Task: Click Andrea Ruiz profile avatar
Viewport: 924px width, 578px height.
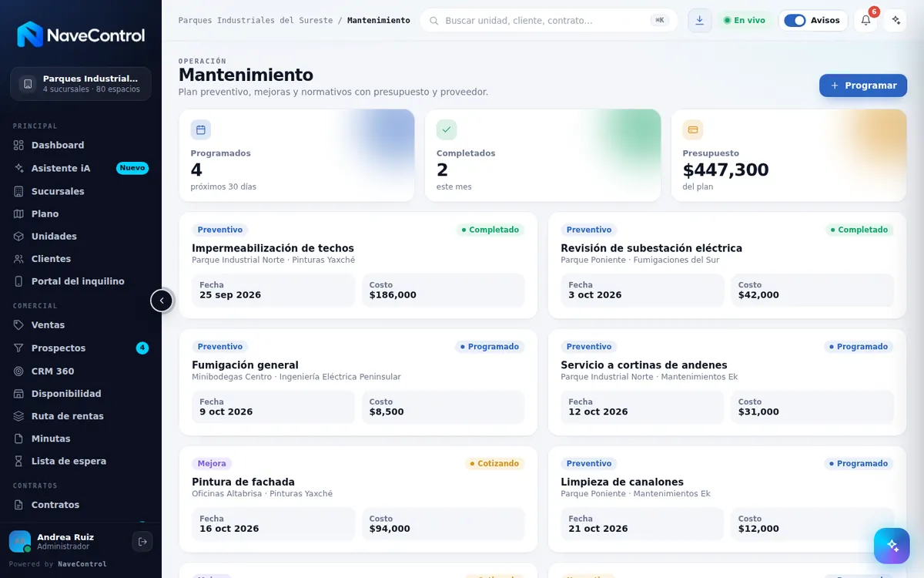Action: pos(20,541)
